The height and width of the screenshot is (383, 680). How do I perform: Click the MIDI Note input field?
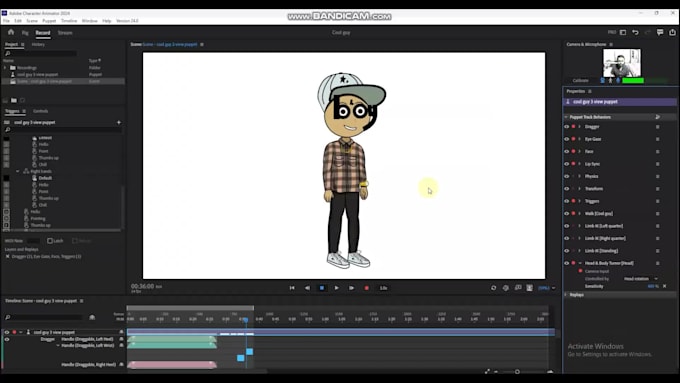coord(33,241)
